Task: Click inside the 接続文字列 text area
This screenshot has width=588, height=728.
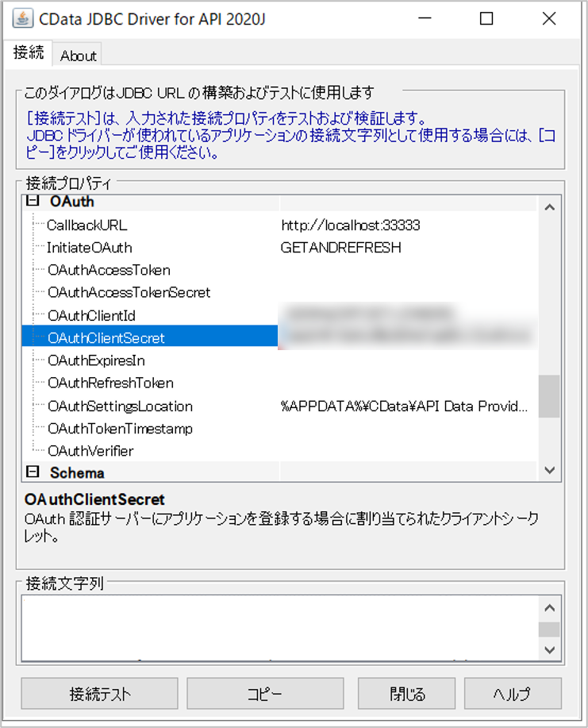Action: click(280, 628)
